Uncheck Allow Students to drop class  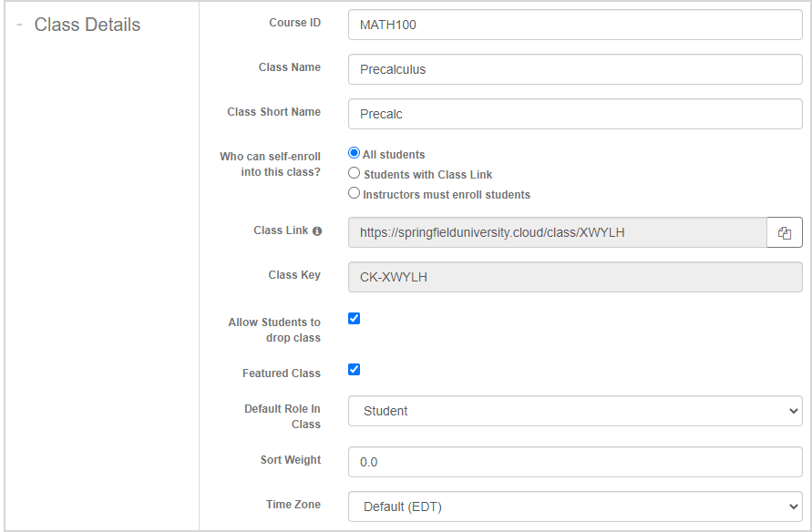coord(355,319)
